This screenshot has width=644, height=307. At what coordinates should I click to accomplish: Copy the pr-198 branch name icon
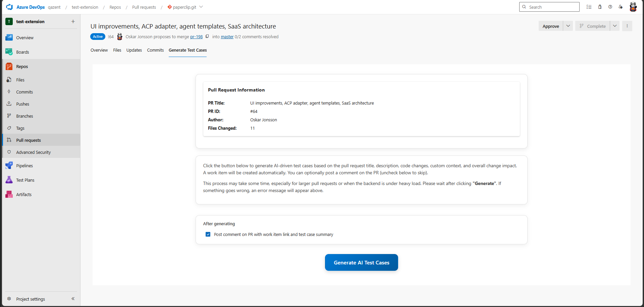[x=207, y=37]
